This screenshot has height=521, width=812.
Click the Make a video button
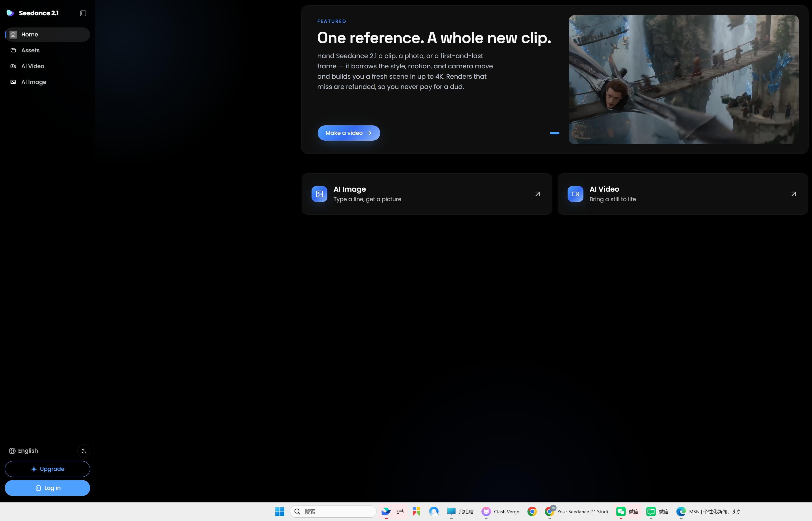[349, 133]
